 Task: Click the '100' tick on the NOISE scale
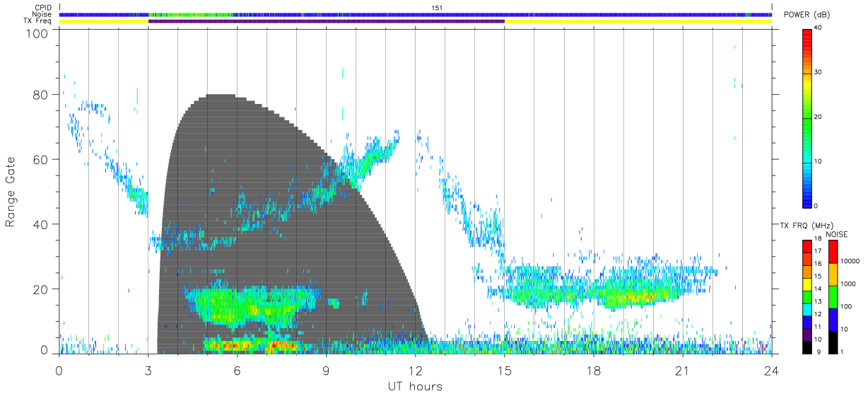click(847, 306)
